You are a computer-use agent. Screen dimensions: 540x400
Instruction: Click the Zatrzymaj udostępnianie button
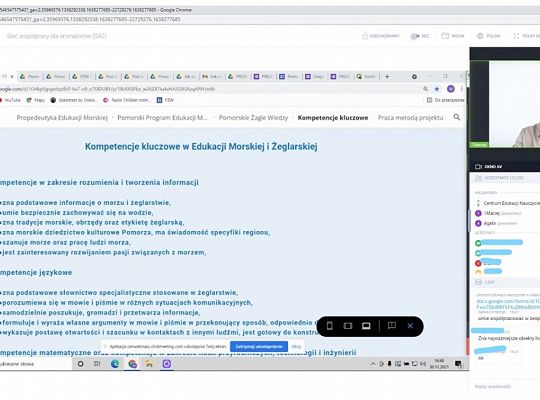[259, 347]
